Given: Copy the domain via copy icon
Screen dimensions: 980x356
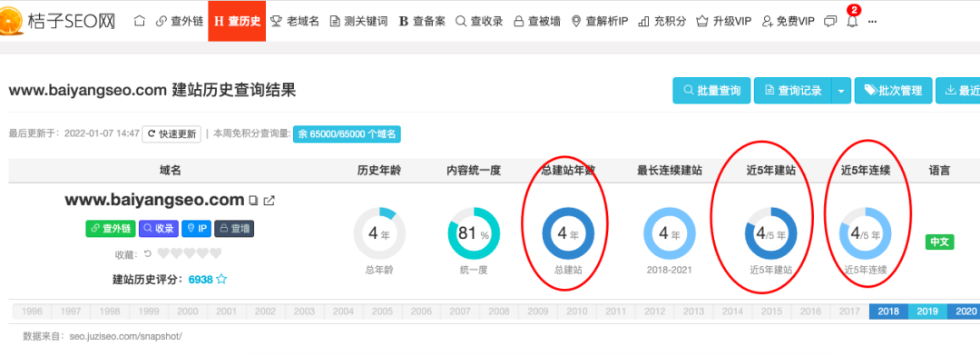Looking at the screenshot, I should pyautogui.click(x=253, y=201).
